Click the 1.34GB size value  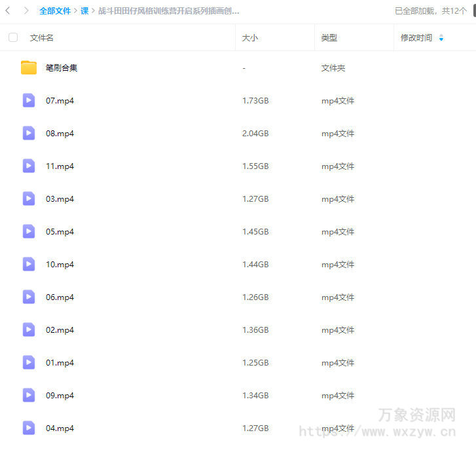click(x=255, y=396)
